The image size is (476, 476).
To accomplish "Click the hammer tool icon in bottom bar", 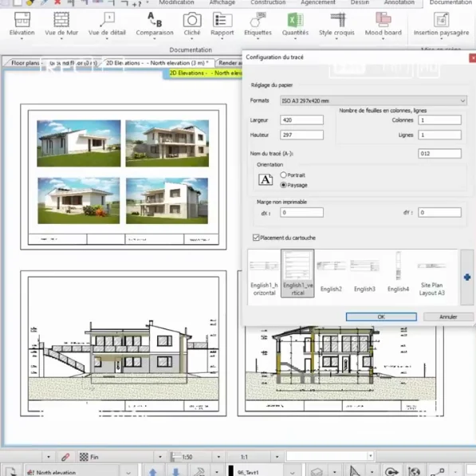I will point(199,472).
